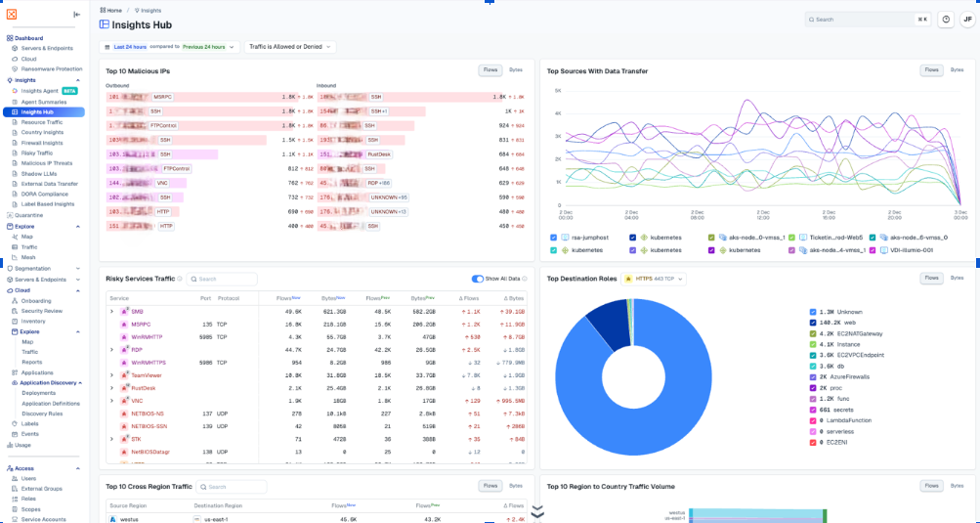Open the JF user avatar menu
The width and height of the screenshot is (980, 523).
967,20
